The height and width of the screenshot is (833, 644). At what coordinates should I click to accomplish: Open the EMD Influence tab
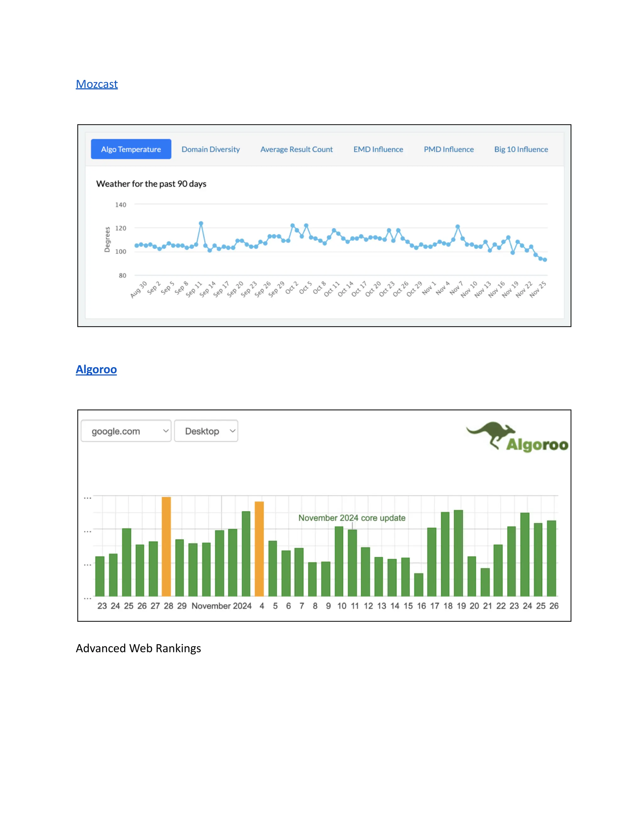(x=378, y=149)
